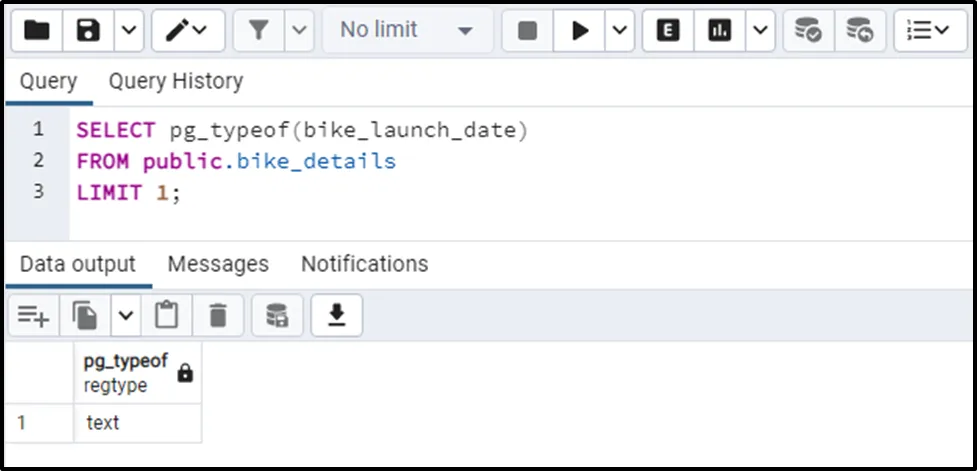Expand the dropdown arrow next to Execute
Viewport: 977px width, 471px height.
pyautogui.click(x=621, y=31)
